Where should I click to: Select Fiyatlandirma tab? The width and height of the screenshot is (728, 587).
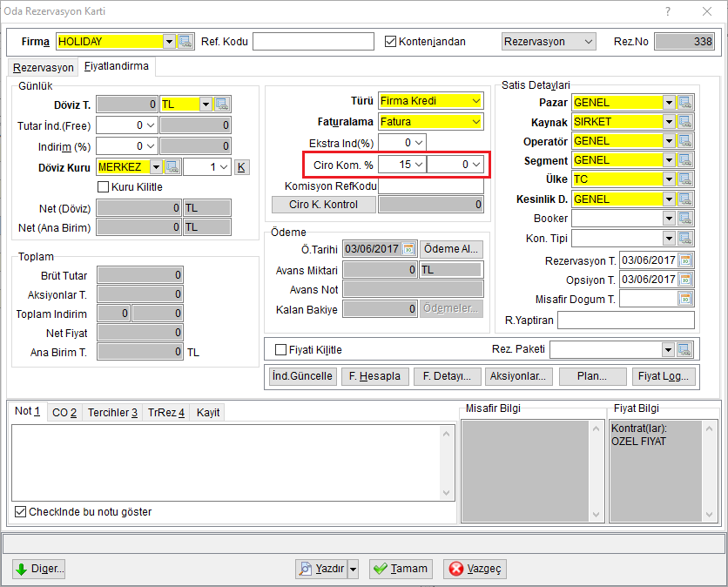pyautogui.click(x=117, y=66)
